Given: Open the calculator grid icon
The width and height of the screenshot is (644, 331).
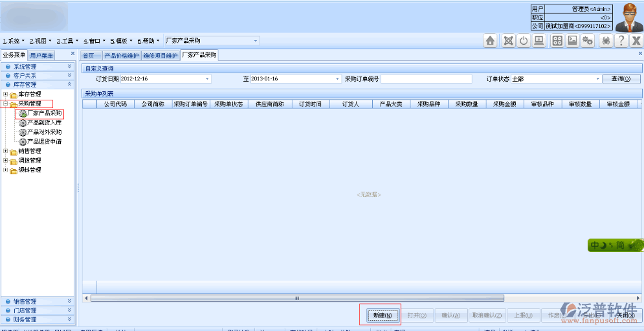Looking at the screenshot, I should click(x=557, y=41).
